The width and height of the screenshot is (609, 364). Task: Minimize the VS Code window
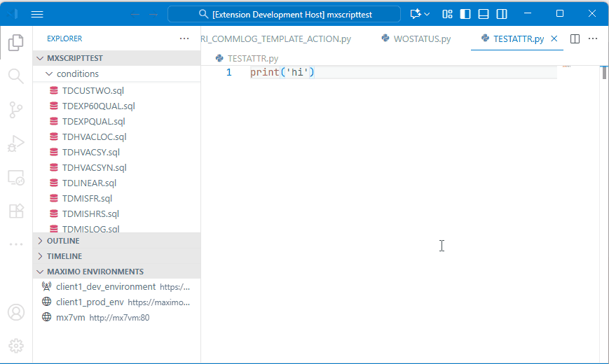point(528,13)
